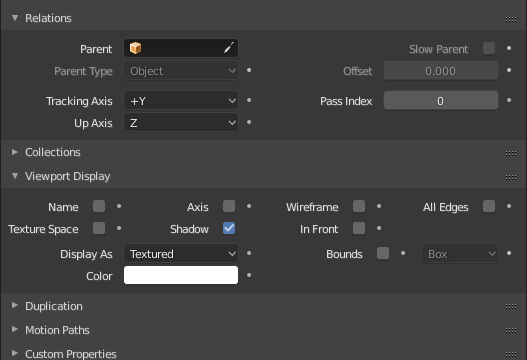Open the Parent Type dropdown
Image resolution: width=527 pixels, height=360 pixels.
click(x=181, y=71)
